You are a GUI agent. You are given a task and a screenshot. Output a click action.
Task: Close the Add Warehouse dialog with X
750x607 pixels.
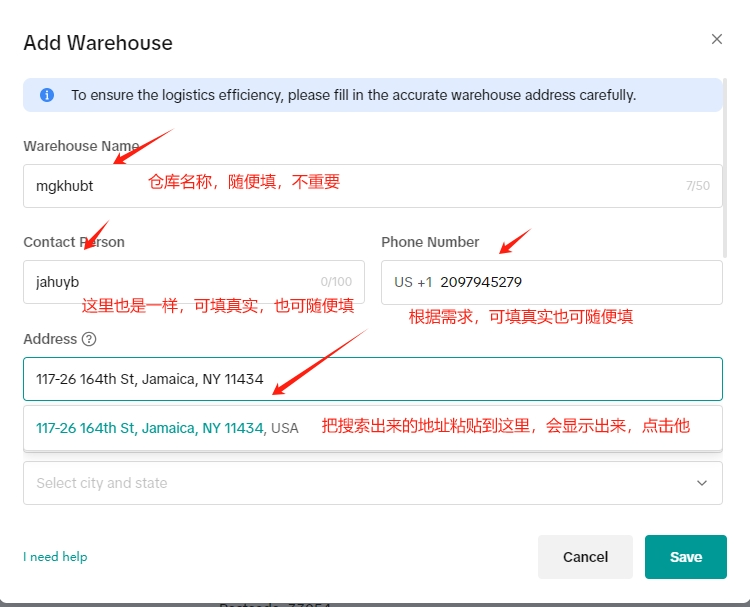point(716,39)
